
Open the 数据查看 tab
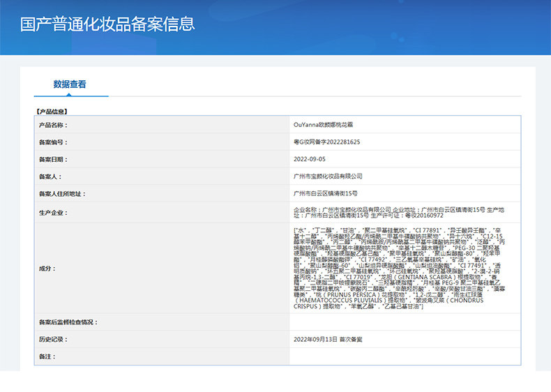(x=70, y=84)
